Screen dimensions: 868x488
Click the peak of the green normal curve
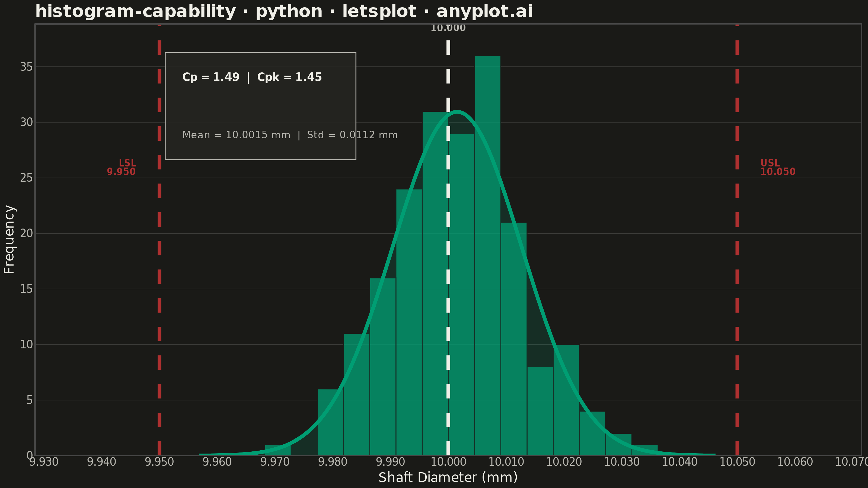[x=457, y=111]
